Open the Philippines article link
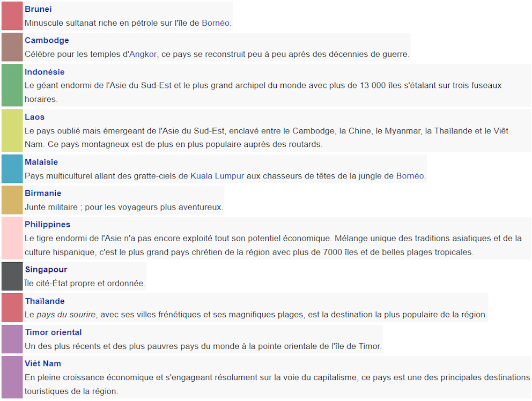The width and height of the screenshot is (532, 401). point(48,225)
